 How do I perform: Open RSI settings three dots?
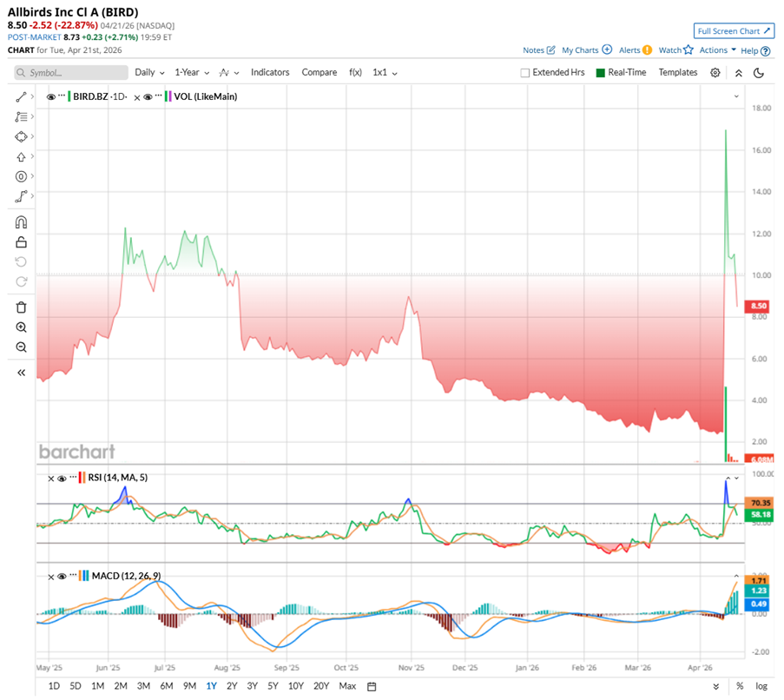coord(73,477)
